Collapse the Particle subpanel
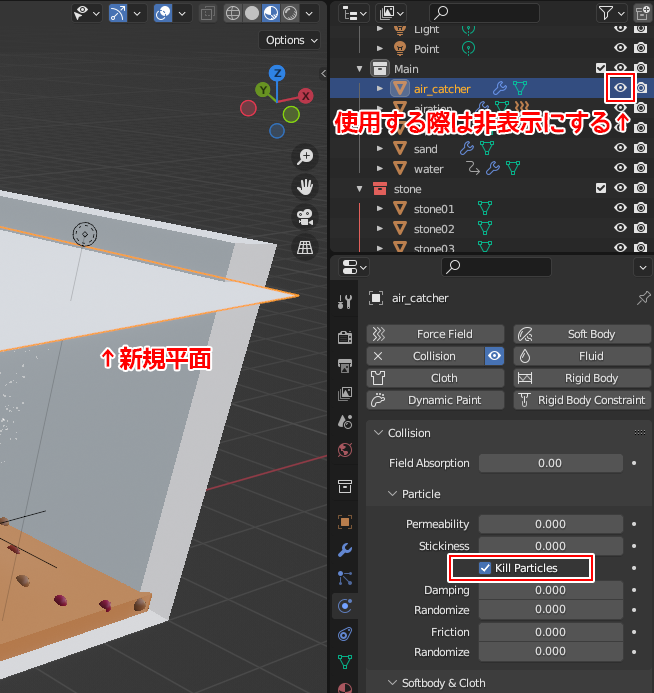Image resolution: width=654 pixels, height=693 pixels. tap(393, 494)
